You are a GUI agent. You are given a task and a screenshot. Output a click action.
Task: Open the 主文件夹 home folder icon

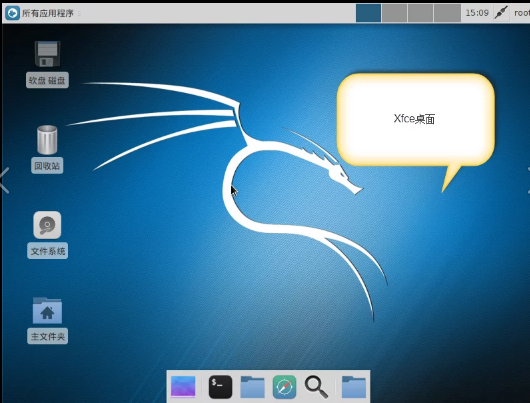click(47, 310)
